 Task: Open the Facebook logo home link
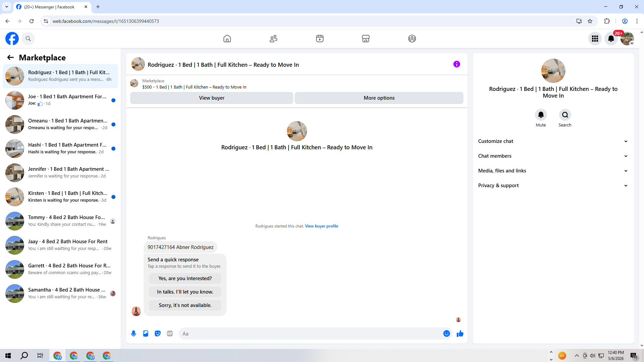[12, 39]
